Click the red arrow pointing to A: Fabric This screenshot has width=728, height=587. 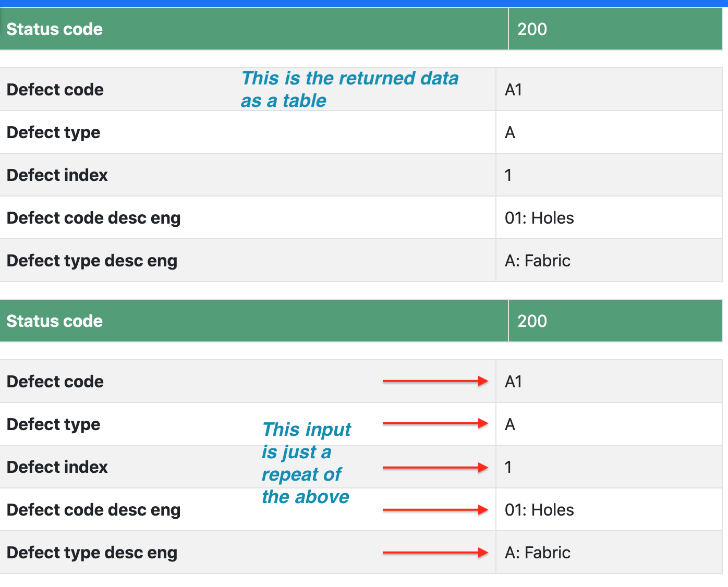click(435, 553)
